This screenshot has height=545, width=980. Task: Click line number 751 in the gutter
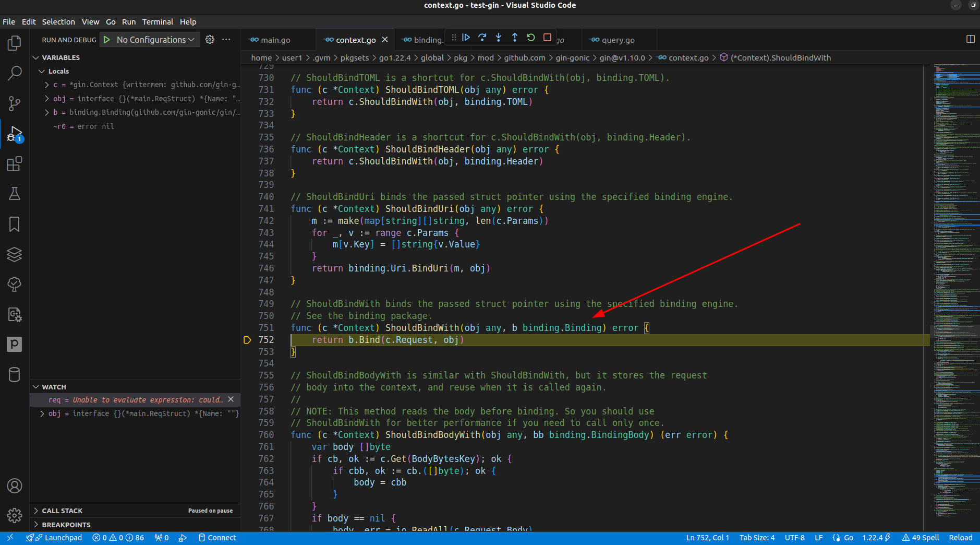pos(266,328)
